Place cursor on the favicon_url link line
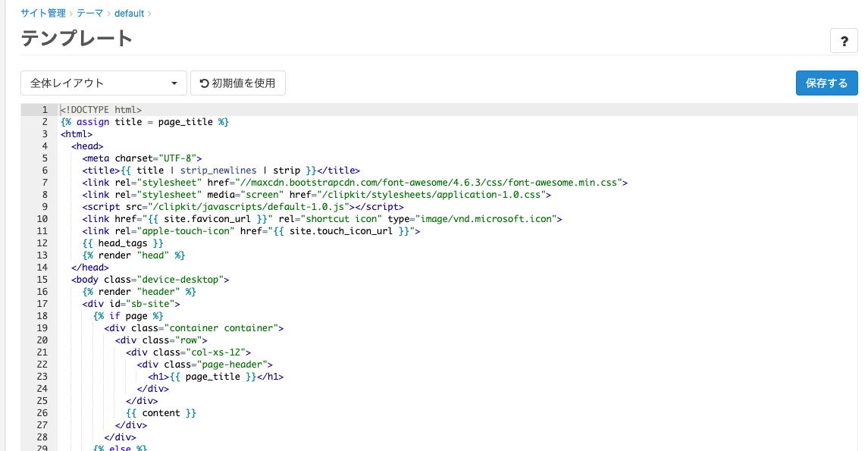The height and width of the screenshot is (451, 868). tap(321, 219)
